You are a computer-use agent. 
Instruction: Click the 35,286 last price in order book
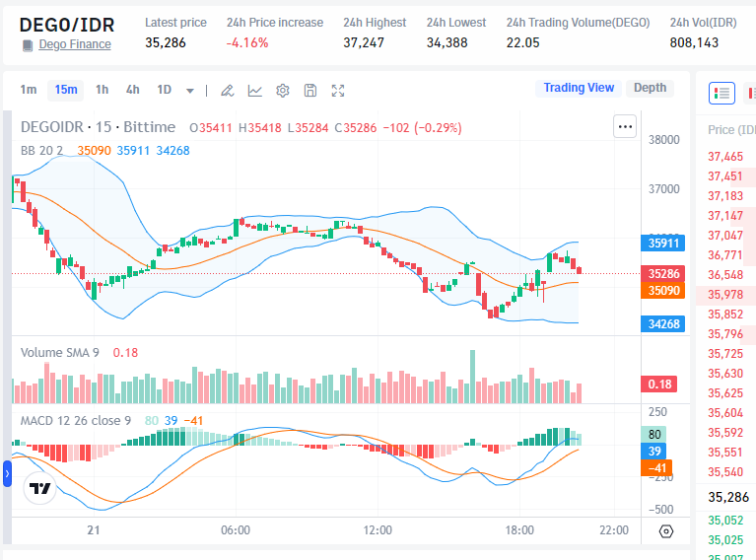point(728,497)
